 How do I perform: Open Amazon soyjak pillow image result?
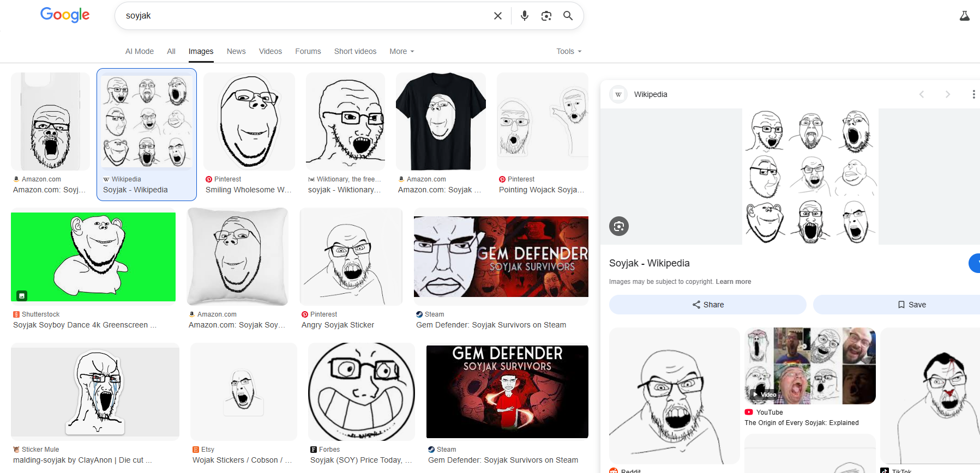(238, 257)
